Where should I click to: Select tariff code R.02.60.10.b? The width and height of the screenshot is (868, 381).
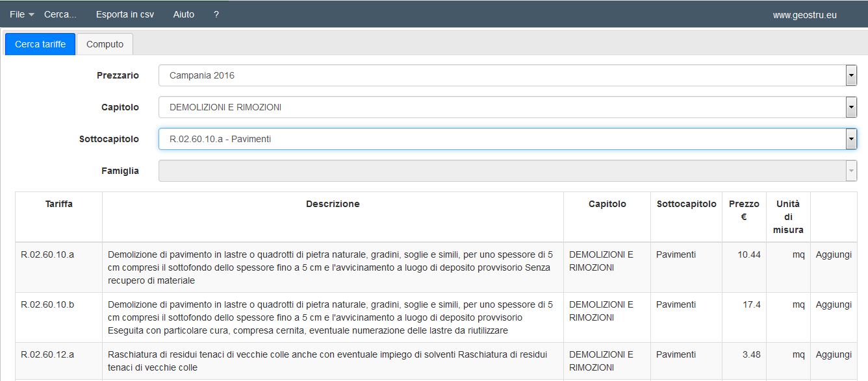pos(47,304)
